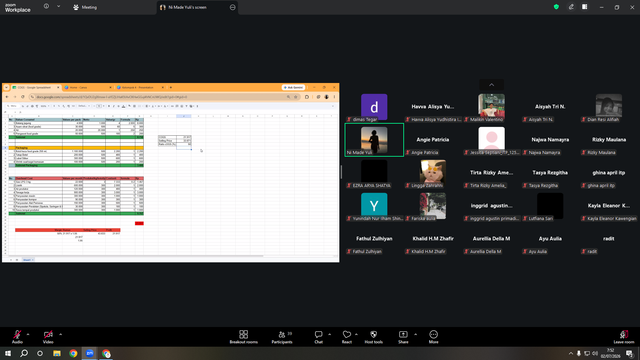Start video with the Video camera icon
The width and height of the screenshot is (640, 360).
click(x=48, y=334)
